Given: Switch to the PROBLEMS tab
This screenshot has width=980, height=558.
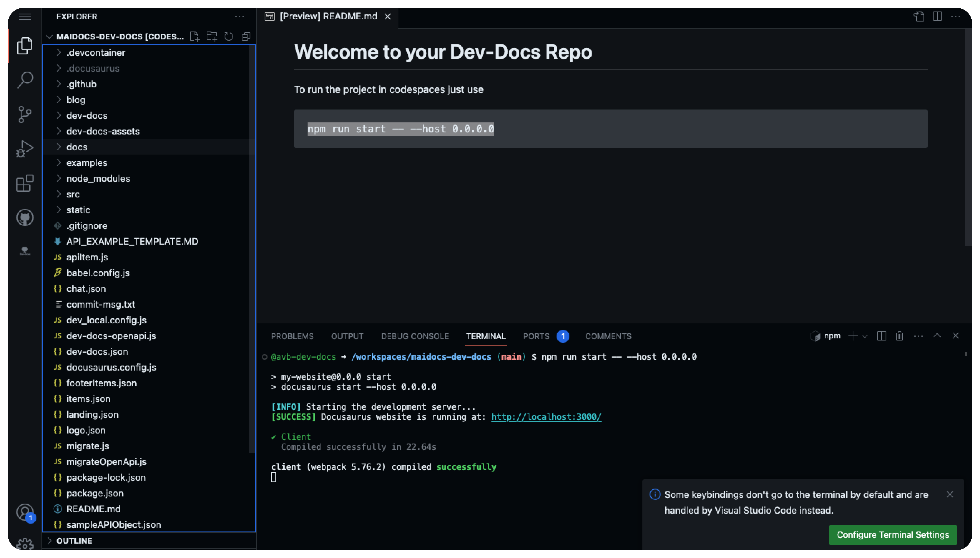Looking at the screenshot, I should click(x=292, y=336).
